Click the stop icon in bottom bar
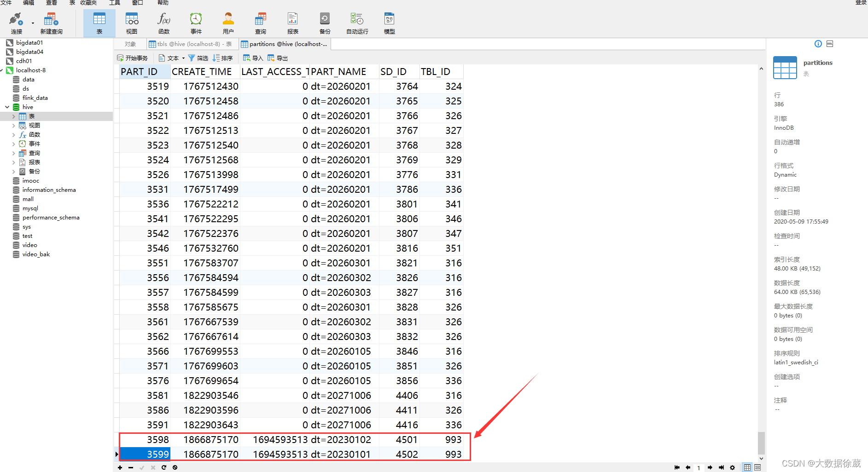The width and height of the screenshot is (868, 472). pos(175,467)
